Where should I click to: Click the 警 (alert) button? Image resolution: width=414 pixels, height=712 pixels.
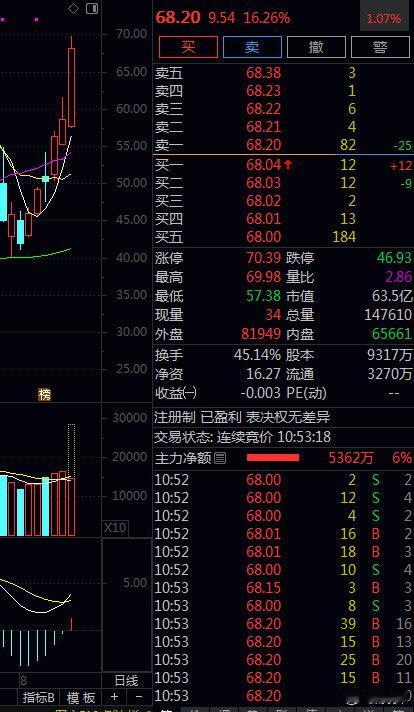coord(380,47)
